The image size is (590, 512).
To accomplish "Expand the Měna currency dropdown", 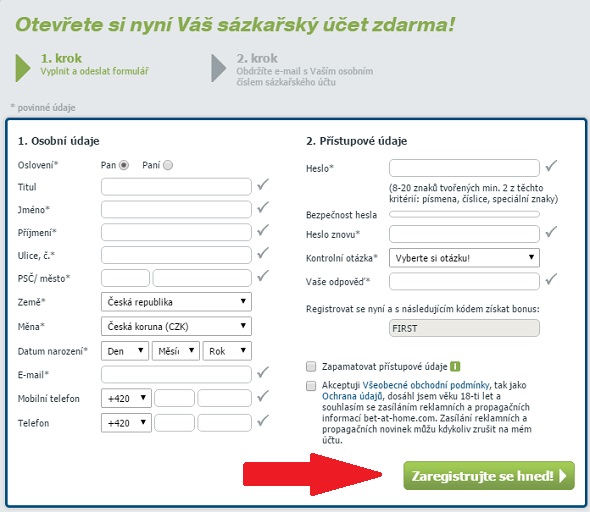I will point(176,326).
